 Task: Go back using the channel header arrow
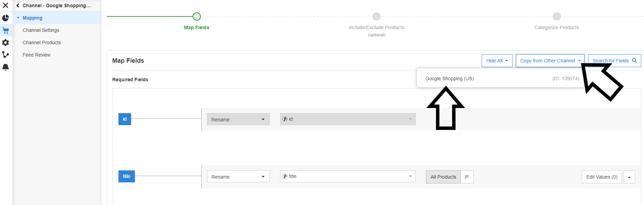point(18,5)
